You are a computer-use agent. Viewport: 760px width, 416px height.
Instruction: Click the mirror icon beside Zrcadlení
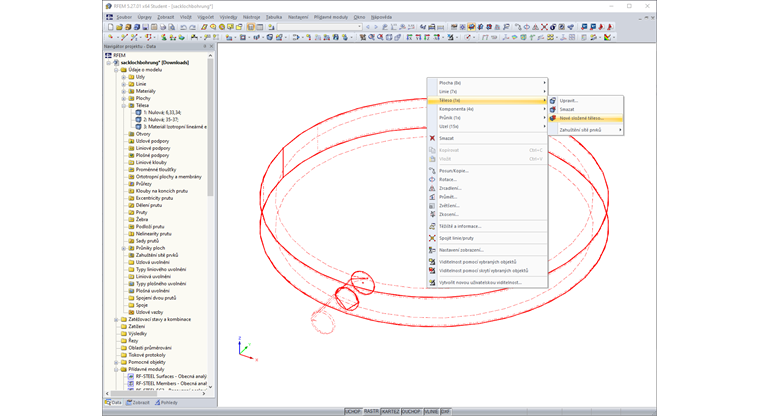point(432,188)
